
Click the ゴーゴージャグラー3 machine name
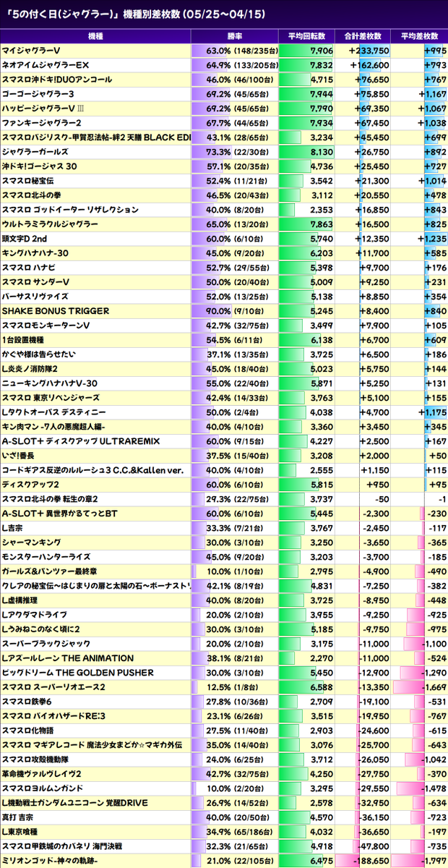coord(38,94)
